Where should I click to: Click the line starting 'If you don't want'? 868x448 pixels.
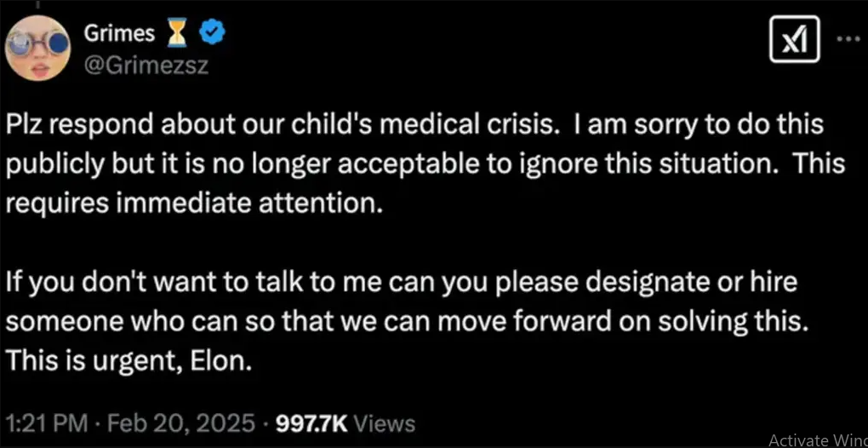(402, 282)
